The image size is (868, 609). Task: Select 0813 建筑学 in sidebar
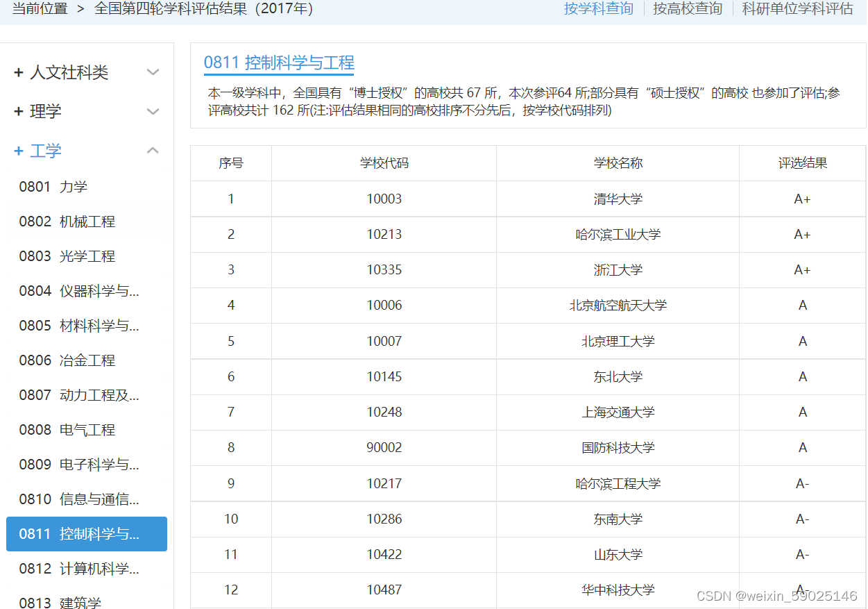click(x=60, y=602)
